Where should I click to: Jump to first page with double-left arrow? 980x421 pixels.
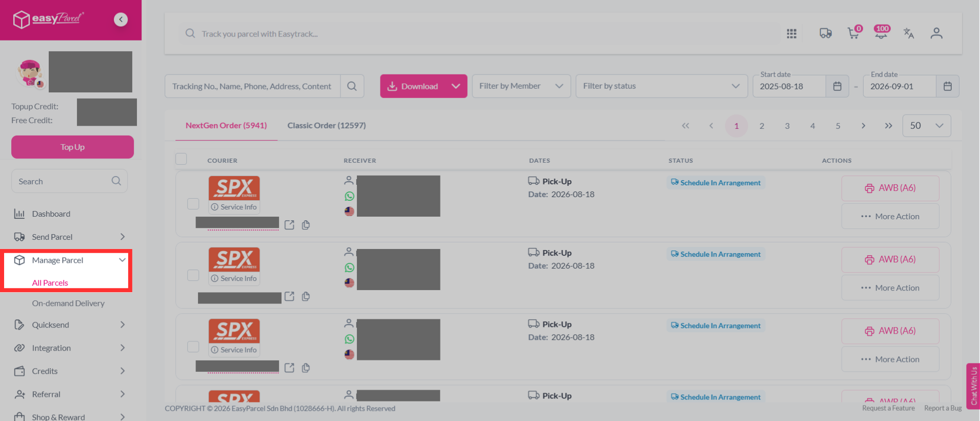[686, 126]
